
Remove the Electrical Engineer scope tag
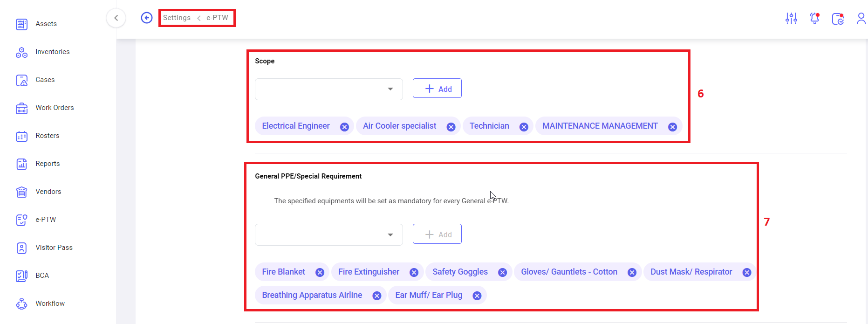pyautogui.click(x=344, y=127)
